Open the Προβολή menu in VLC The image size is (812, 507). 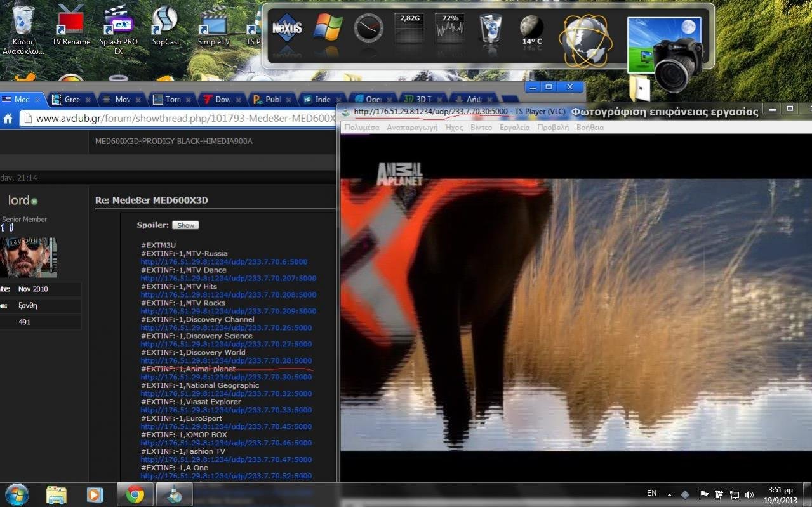pyautogui.click(x=553, y=128)
